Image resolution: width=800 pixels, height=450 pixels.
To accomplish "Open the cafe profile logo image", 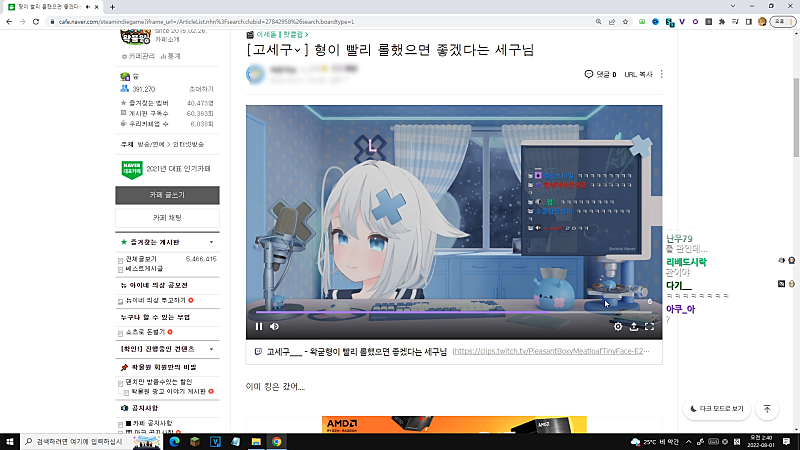I will point(135,37).
